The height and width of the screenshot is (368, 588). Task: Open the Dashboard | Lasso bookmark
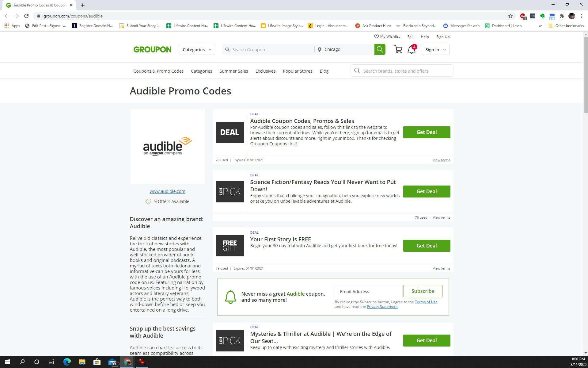[x=503, y=26]
